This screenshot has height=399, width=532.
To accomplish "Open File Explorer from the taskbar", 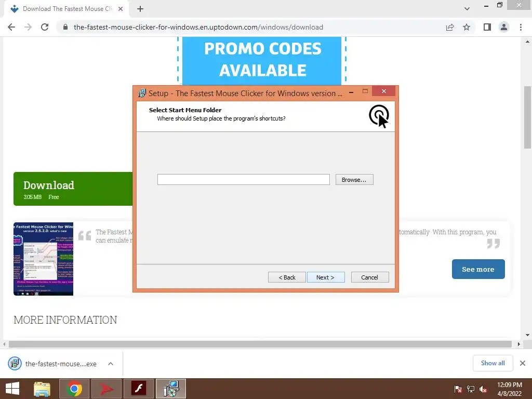I will (42, 389).
